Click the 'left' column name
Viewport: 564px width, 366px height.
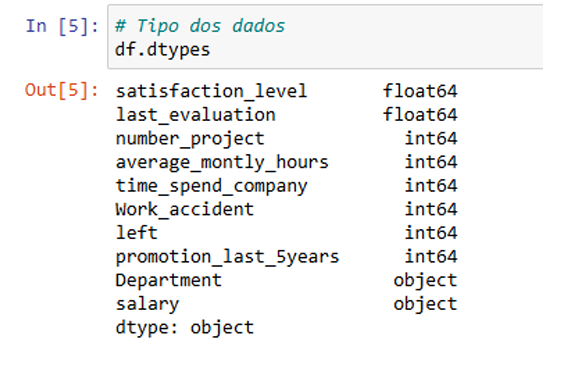click(x=136, y=233)
